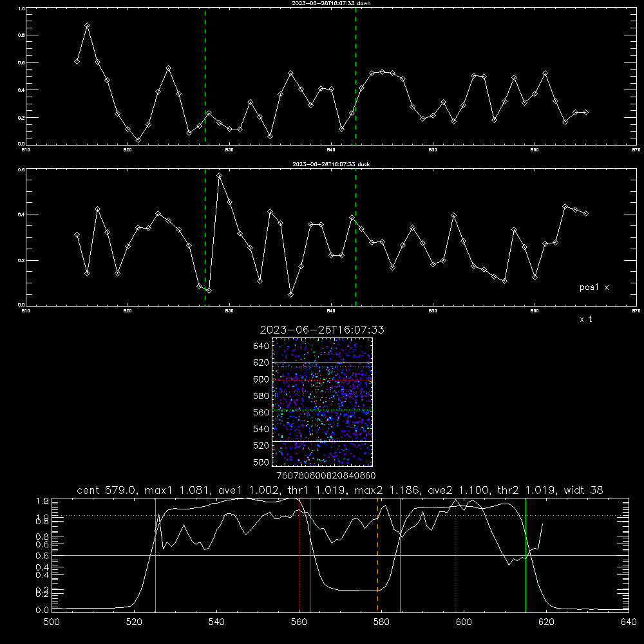Click the heatmap y-axis label '640'
The width and height of the screenshot is (644, 644).
pos(261,346)
